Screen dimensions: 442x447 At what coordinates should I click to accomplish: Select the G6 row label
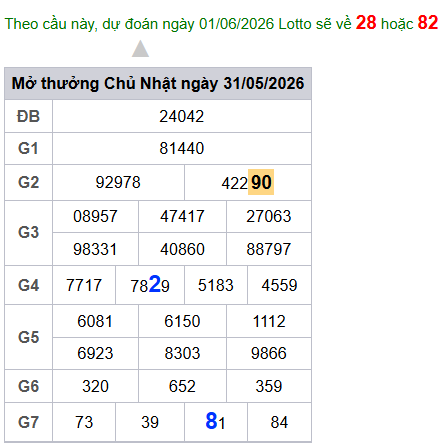(x=28, y=386)
